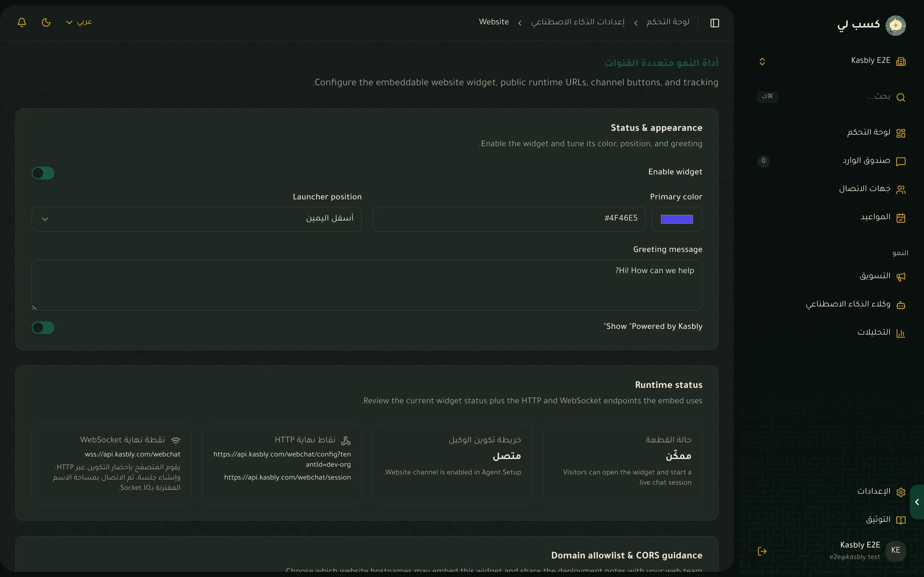Open the عربي language dropdown
Viewport: 924px width, 577px height.
[x=79, y=22]
